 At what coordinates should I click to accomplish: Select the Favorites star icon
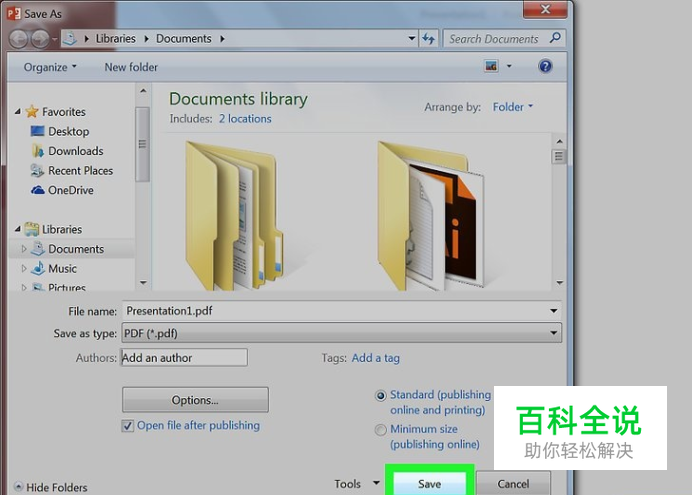coord(32,112)
